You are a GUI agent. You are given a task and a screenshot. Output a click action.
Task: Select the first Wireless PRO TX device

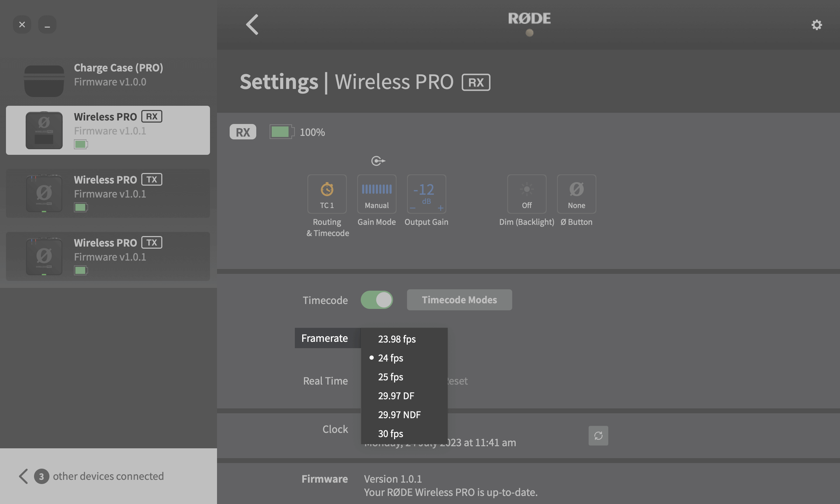tap(108, 193)
